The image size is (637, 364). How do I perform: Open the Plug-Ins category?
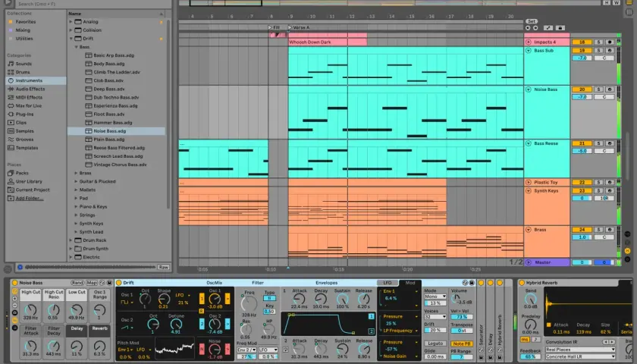[20, 115]
